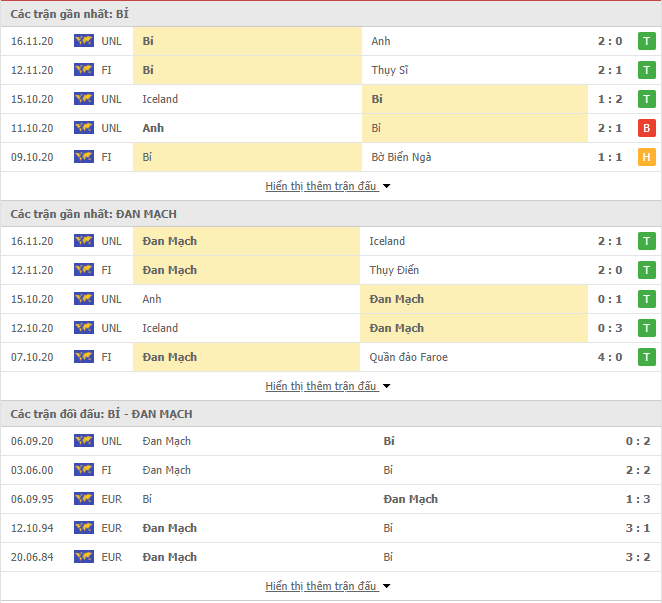Click the Thụy Sĩ team name
Viewport: 662px width, 603px height.
point(390,70)
